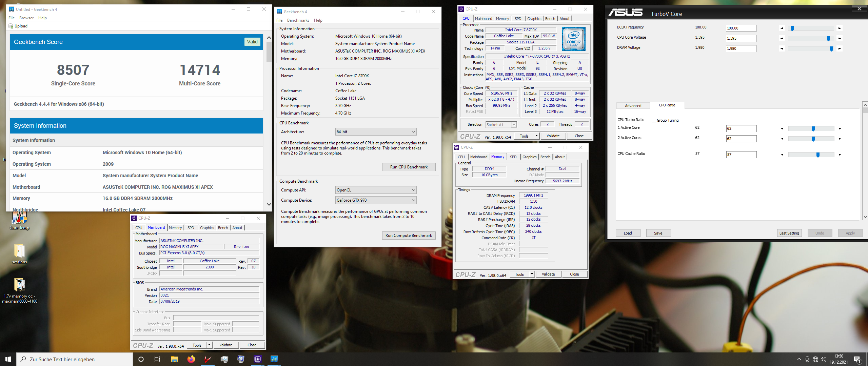Open the Windows Start menu

click(x=8, y=359)
